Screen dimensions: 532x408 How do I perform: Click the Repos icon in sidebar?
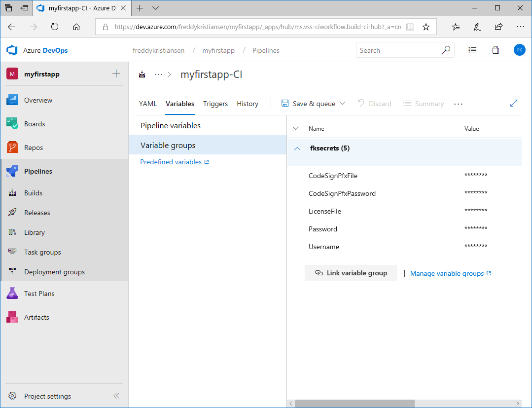point(12,148)
